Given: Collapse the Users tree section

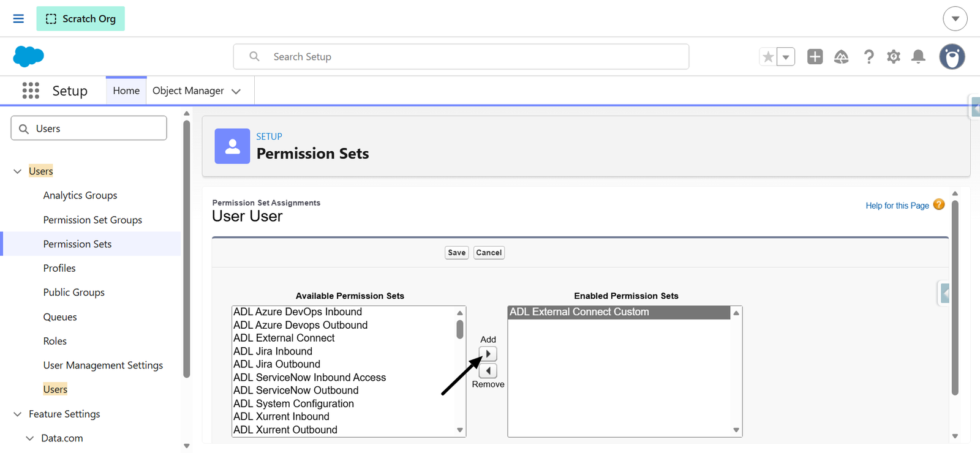Looking at the screenshot, I should 17,171.
